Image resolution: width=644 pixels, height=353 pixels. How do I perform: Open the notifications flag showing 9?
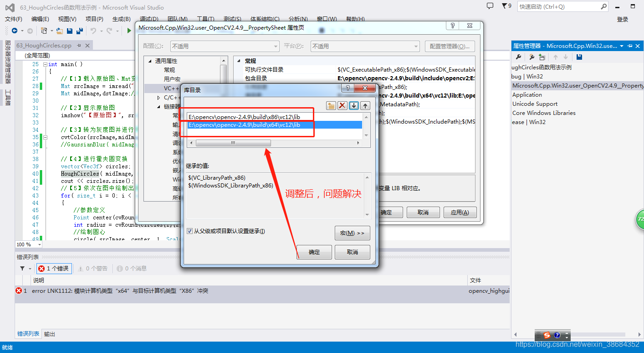tap(506, 6)
